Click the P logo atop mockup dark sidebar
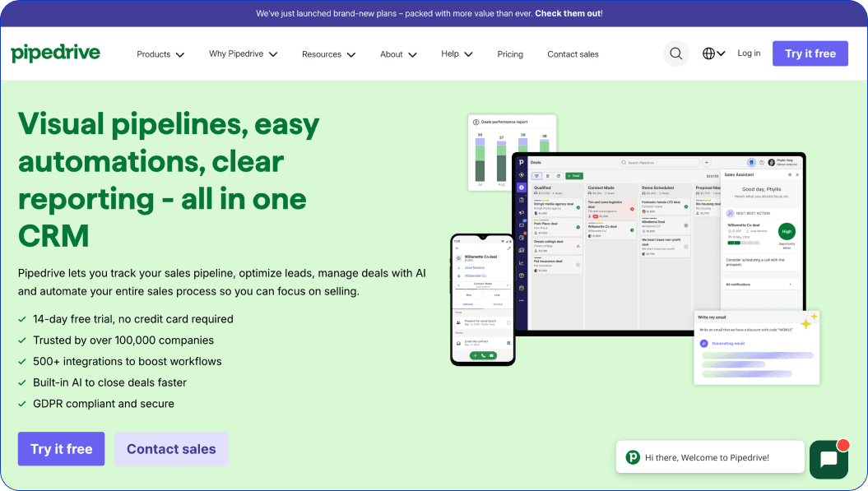The image size is (868, 491). pyautogui.click(x=522, y=162)
